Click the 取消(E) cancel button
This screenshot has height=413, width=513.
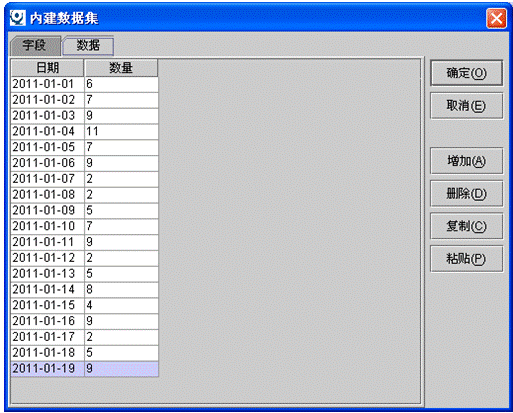[466, 106]
